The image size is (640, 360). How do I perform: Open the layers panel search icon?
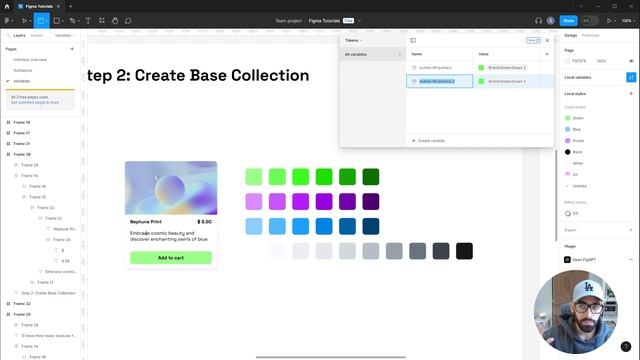point(8,36)
